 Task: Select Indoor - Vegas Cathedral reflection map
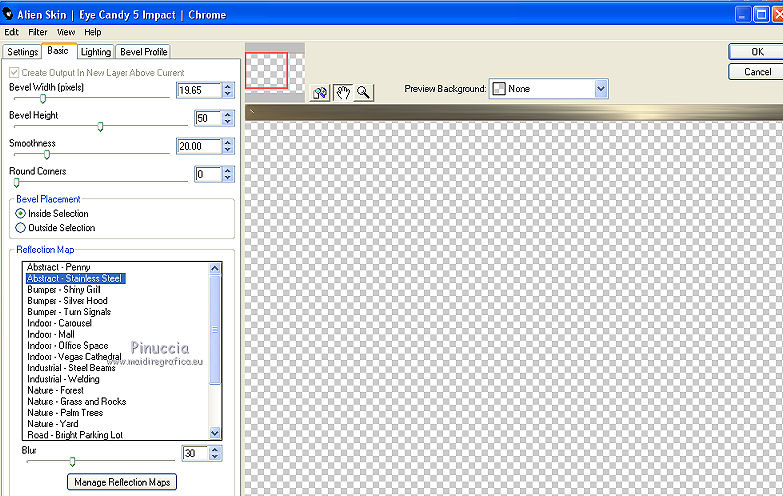(74, 357)
